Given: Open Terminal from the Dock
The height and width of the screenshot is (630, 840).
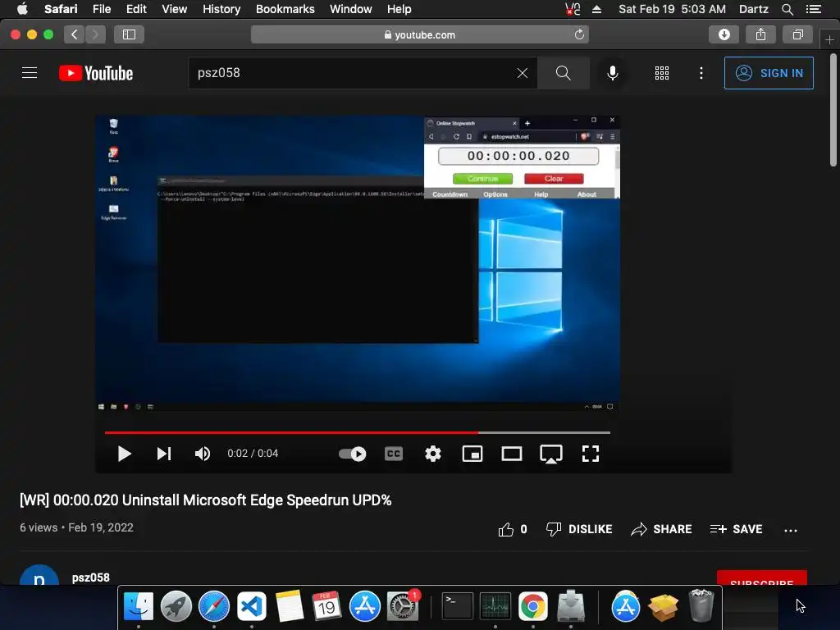Looking at the screenshot, I should (x=457, y=606).
